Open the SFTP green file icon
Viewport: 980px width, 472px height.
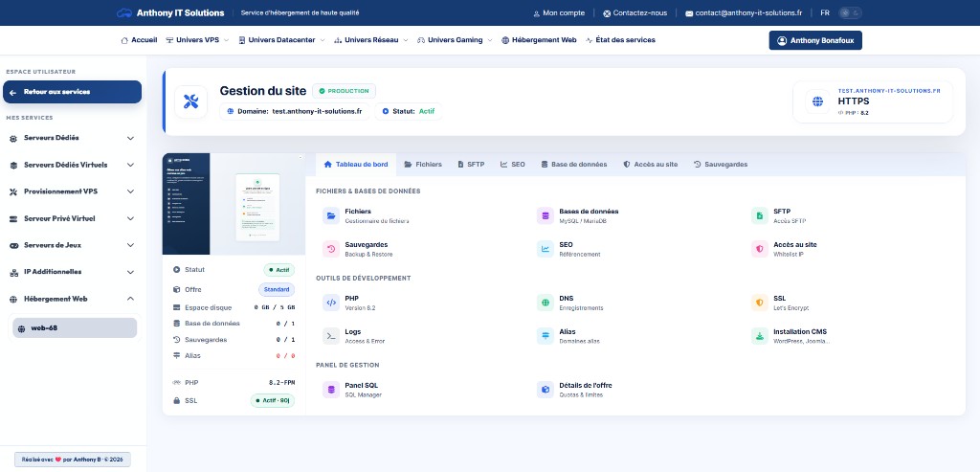pos(759,215)
